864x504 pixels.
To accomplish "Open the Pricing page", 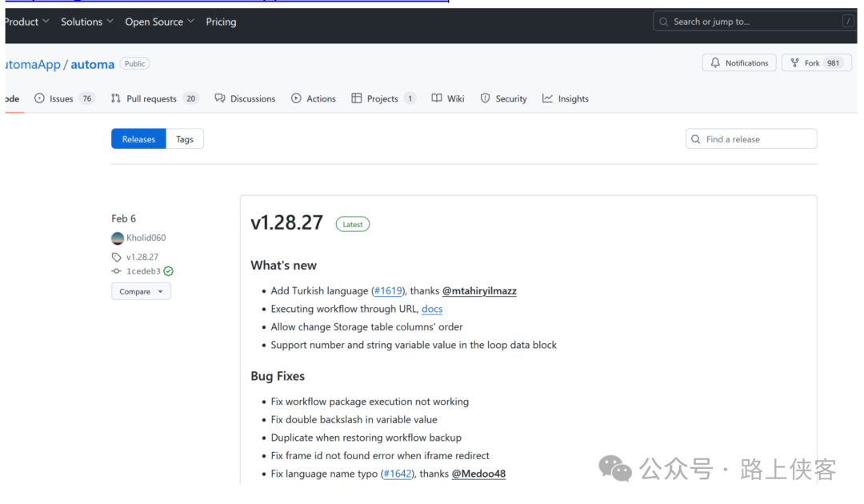I will coord(221,22).
